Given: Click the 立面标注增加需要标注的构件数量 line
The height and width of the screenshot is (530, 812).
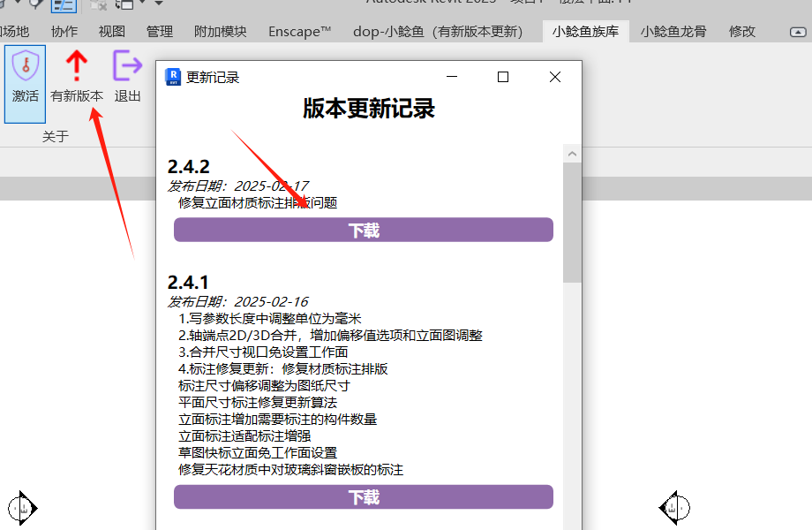Looking at the screenshot, I should 277,419.
